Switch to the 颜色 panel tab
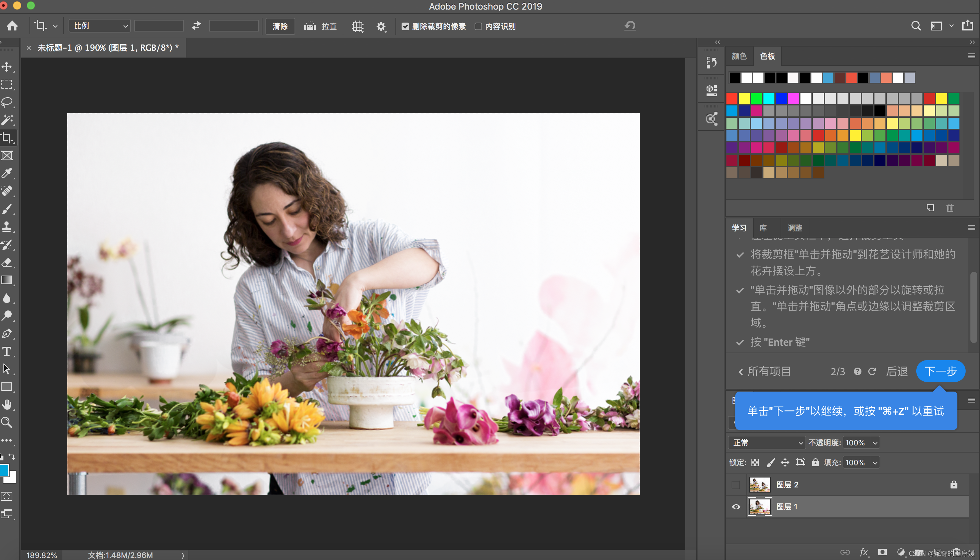 pyautogui.click(x=739, y=56)
